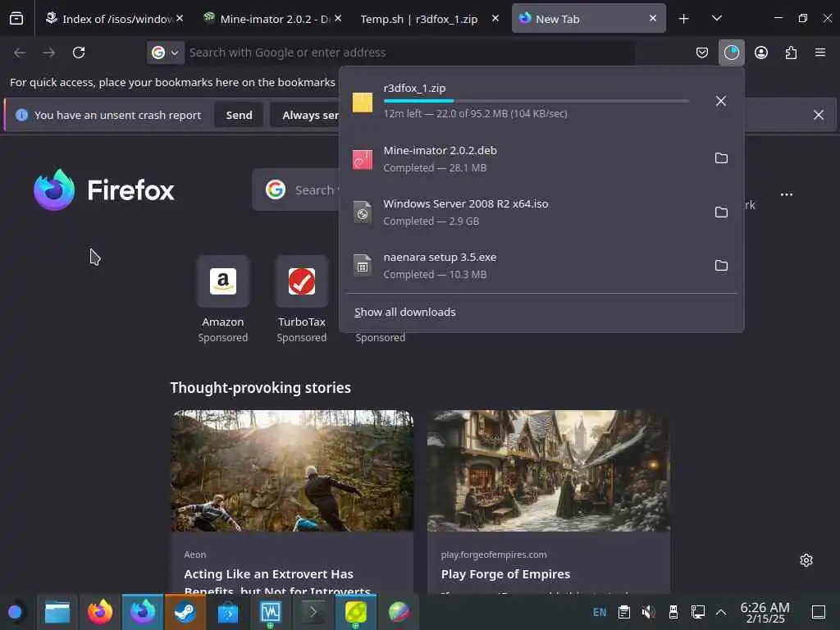Cancel the r3dfox_1.zip download
The height and width of the screenshot is (630, 840).
click(721, 101)
